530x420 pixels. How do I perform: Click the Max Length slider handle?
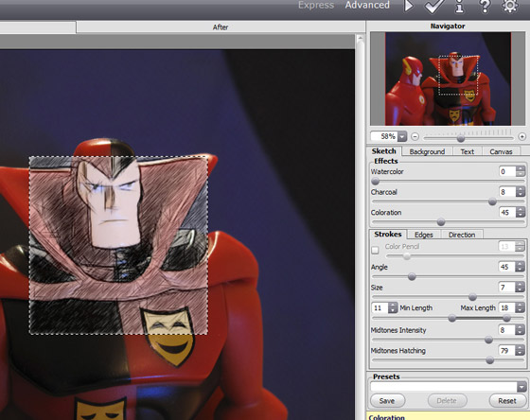click(x=506, y=318)
